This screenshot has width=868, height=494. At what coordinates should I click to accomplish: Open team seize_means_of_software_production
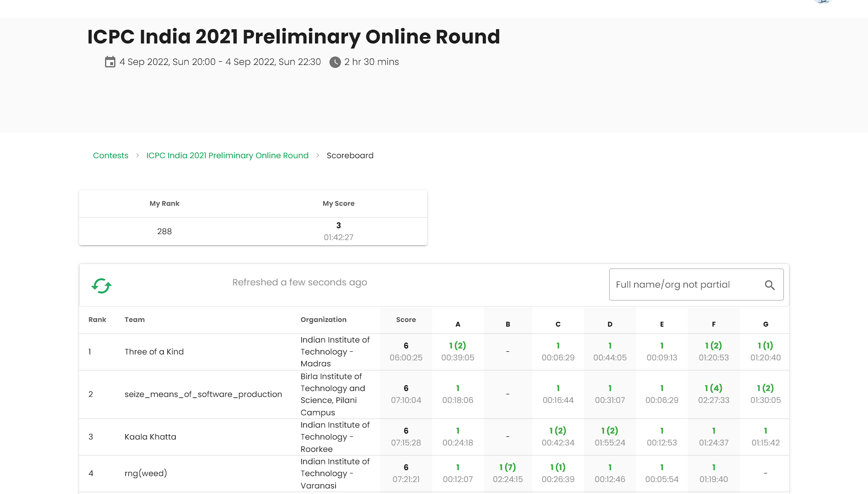203,394
